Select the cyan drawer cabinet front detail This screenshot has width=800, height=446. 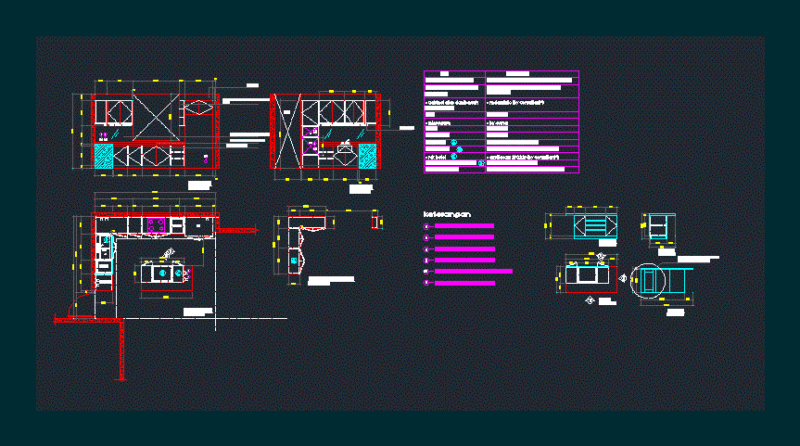[595, 227]
